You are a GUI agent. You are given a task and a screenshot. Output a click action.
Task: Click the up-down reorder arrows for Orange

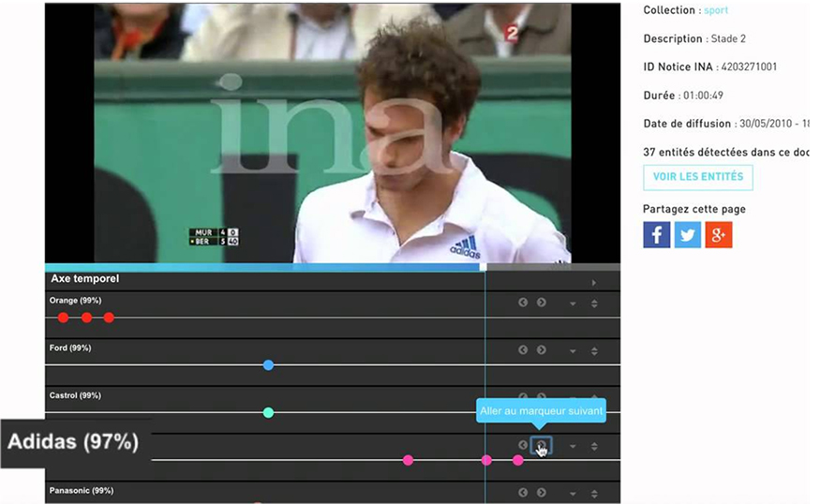pyautogui.click(x=594, y=304)
